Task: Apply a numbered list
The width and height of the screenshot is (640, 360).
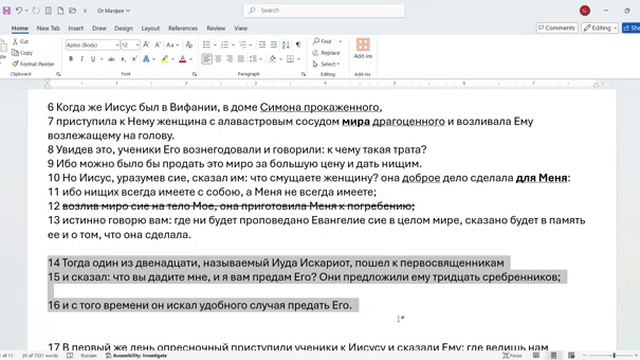Action: coord(224,44)
